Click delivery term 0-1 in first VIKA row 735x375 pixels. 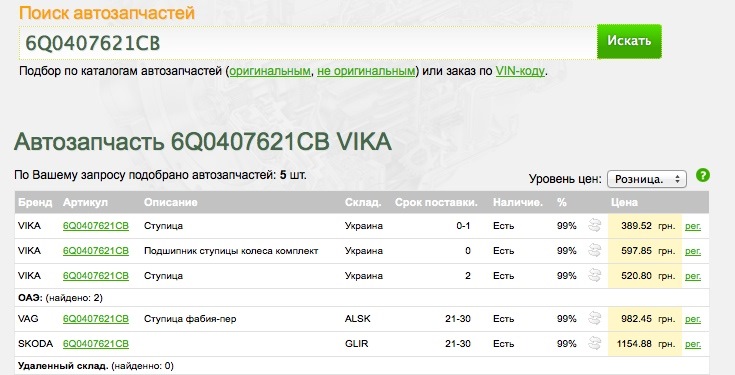point(463,226)
